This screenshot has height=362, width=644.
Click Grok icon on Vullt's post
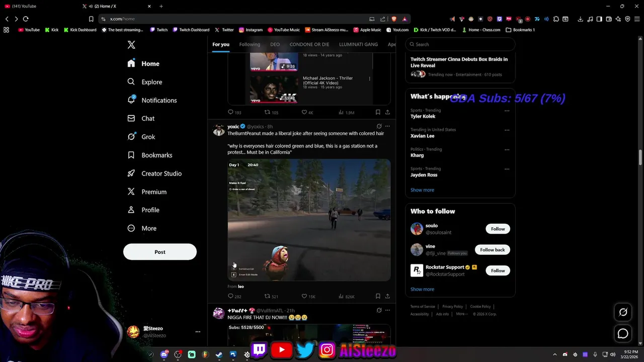379,310
